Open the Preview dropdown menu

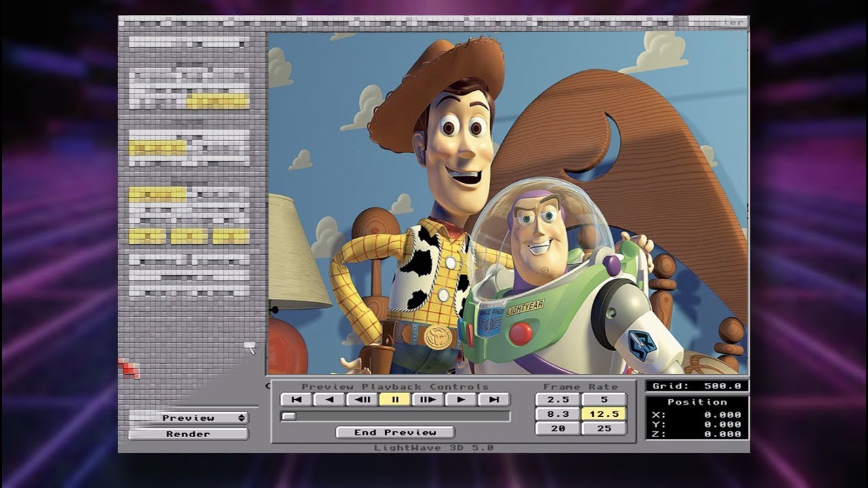click(189, 418)
